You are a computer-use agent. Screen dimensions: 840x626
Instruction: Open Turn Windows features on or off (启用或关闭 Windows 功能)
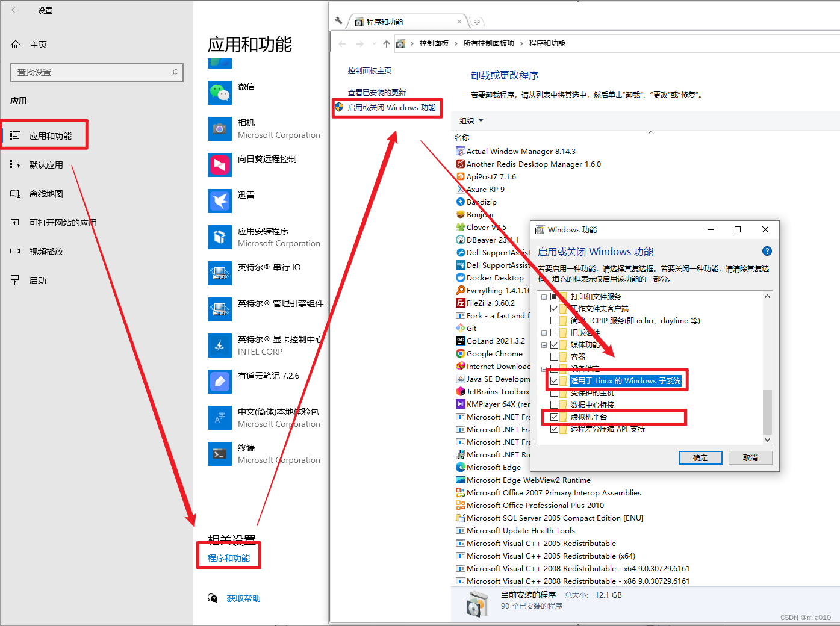(391, 108)
